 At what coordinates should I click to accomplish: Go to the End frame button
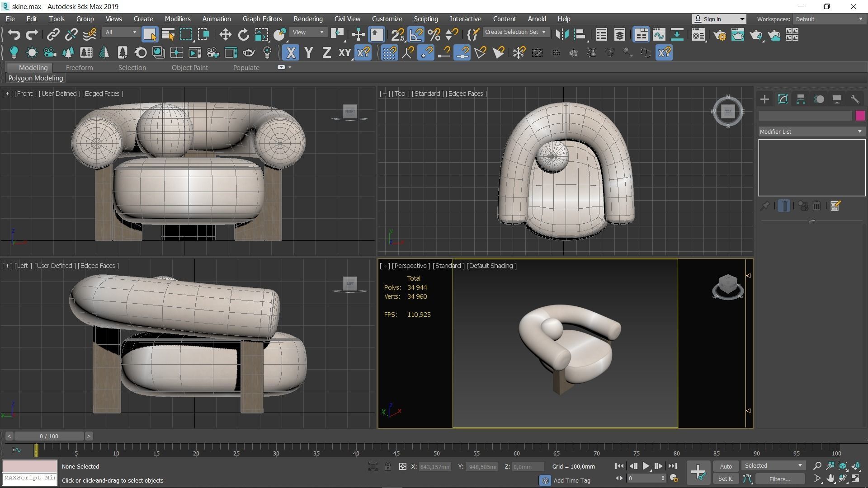coord(672,466)
